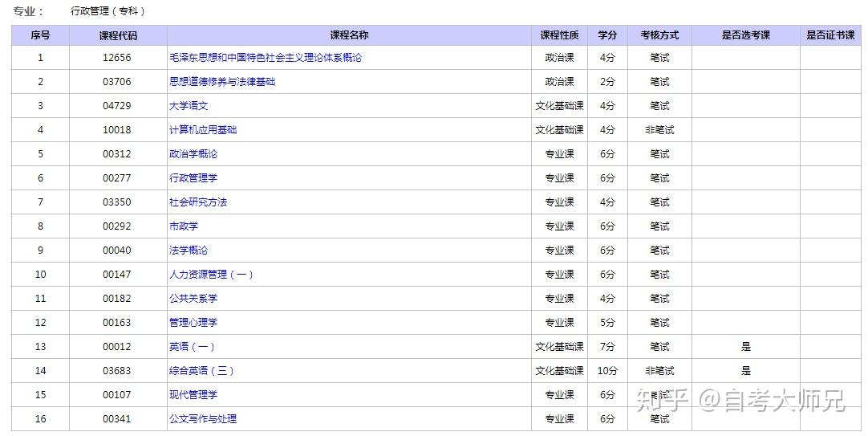The image size is (868, 436).
Task: Click sequence number 1
Action: tap(40, 58)
